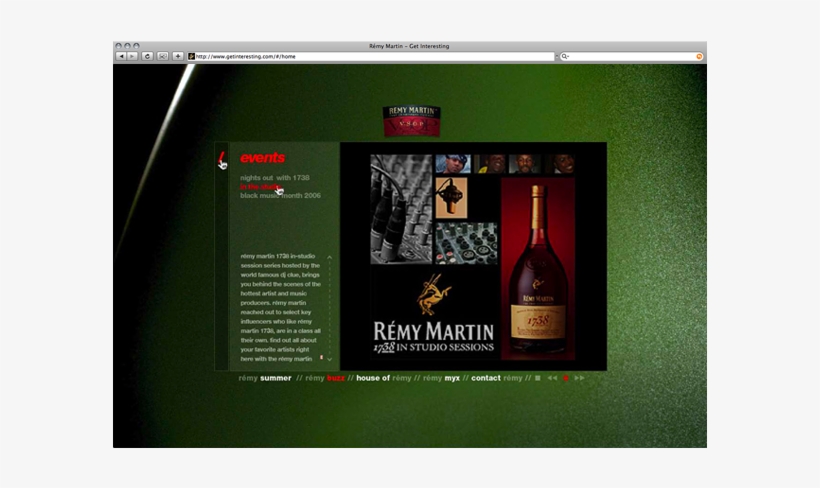This screenshot has height=488, width=820.
Task: Click the 1738 In Studio Sessions logo
Action: coord(434,314)
